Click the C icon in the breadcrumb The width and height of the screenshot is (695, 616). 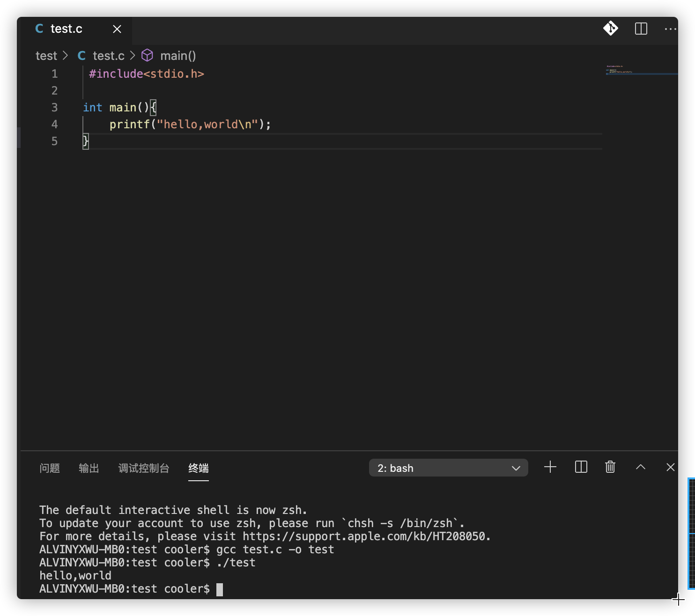[81, 56]
